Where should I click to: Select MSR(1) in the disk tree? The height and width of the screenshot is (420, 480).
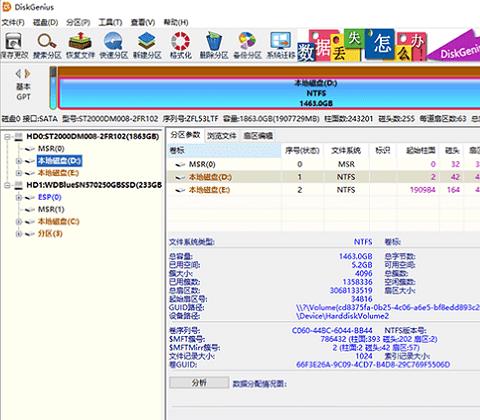click(x=51, y=209)
